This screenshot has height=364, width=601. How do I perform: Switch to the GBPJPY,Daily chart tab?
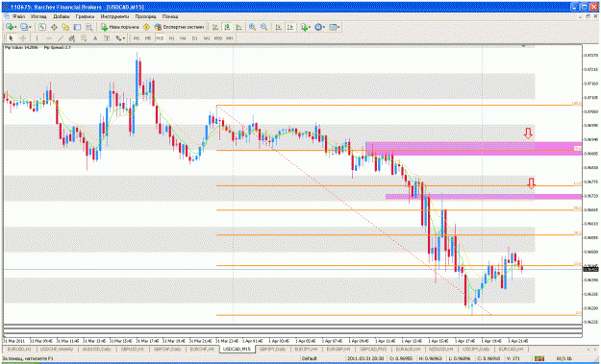pyautogui.click(x=272, y=349)
